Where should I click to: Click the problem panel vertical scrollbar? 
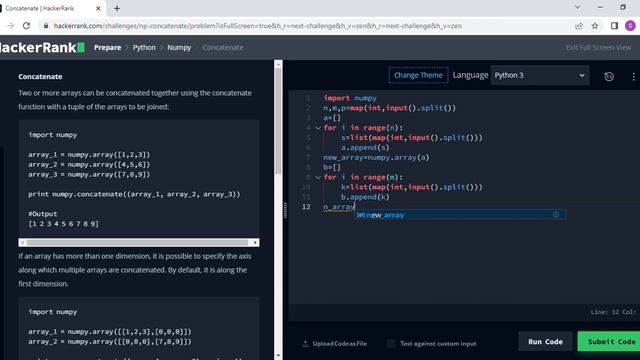pyautogui.click(x=278, y=120)
